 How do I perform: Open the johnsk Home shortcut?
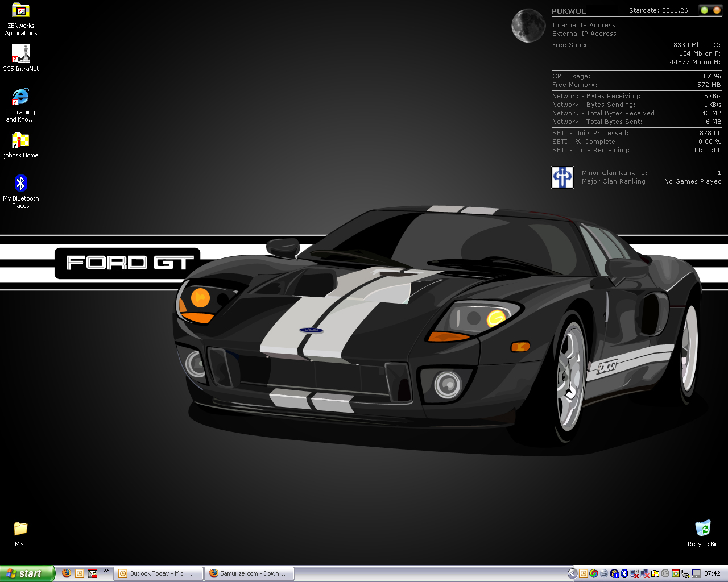pos(20,145)
